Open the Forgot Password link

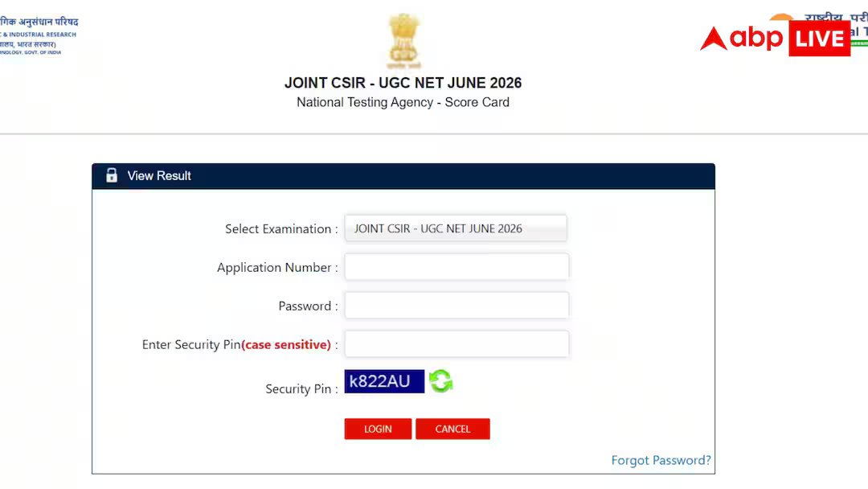661,460
